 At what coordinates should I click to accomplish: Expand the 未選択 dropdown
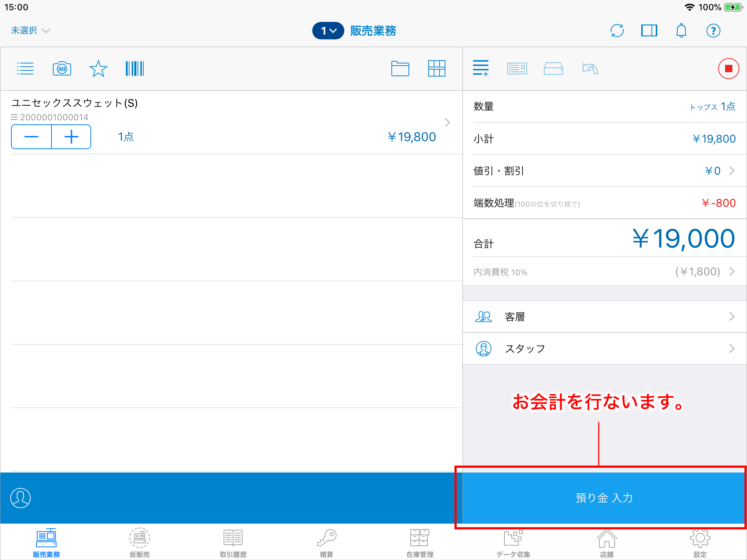pyautogui.click(x=30, y=31)
